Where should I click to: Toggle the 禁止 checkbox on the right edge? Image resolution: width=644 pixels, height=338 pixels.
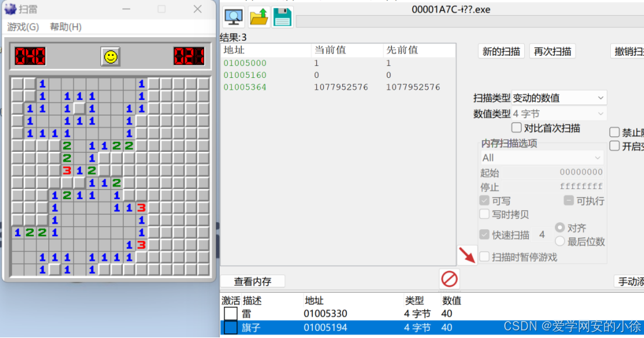pyautogui.click(x=614, y=132)
